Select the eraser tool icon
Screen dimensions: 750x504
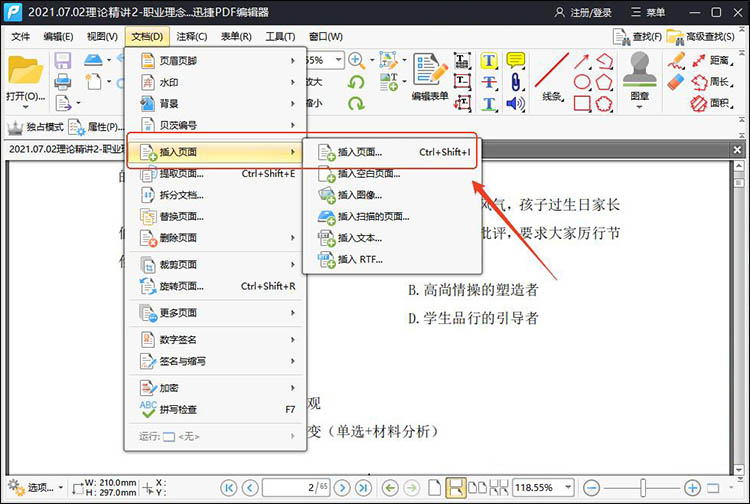(x=676, y=82)
